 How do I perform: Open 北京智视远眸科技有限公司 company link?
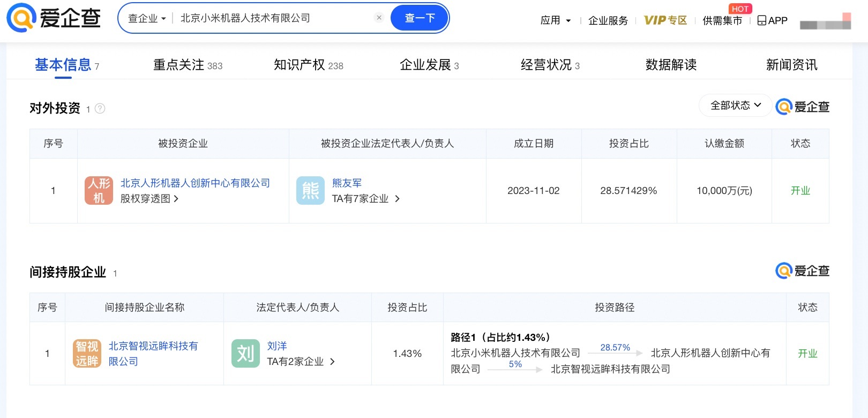[153, 354]
